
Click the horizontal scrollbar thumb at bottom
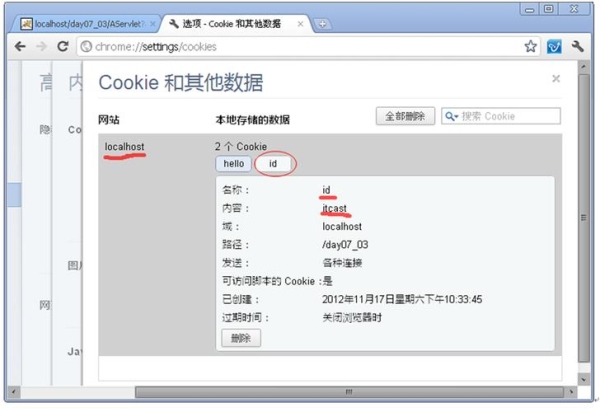click(349, 392)
